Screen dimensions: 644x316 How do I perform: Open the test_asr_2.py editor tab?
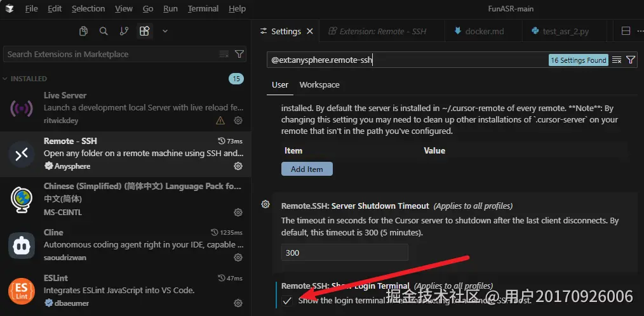point(565,31)
